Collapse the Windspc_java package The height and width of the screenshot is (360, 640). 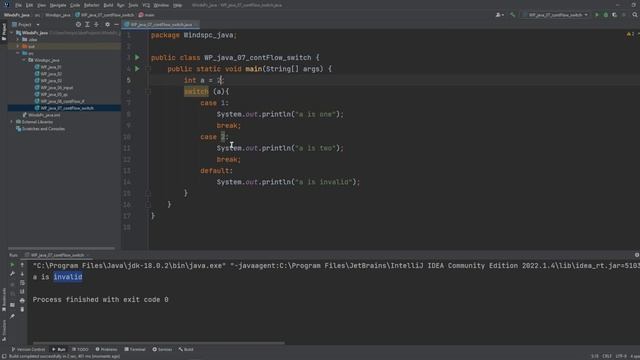[24, 60]
